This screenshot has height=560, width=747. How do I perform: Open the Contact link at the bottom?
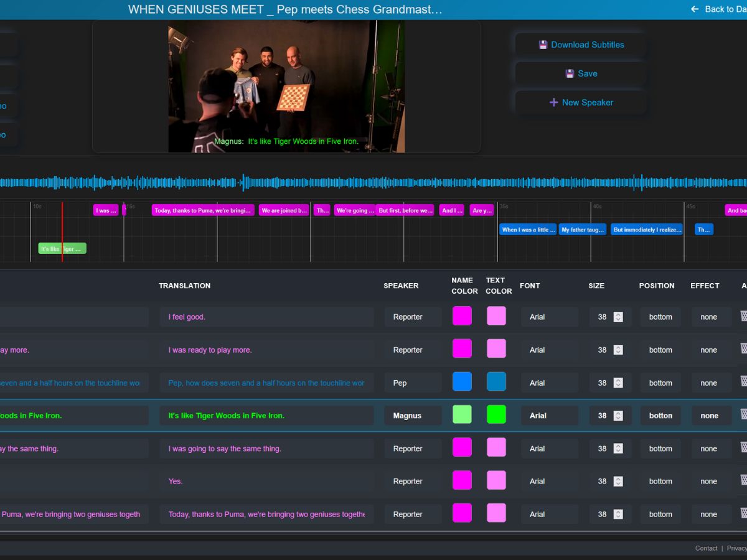(707, 548)
